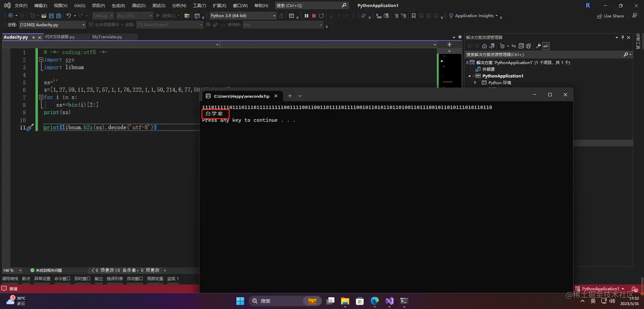
Task: Click the File Explorer taskbar icon
Action: [x=345, y=301]
